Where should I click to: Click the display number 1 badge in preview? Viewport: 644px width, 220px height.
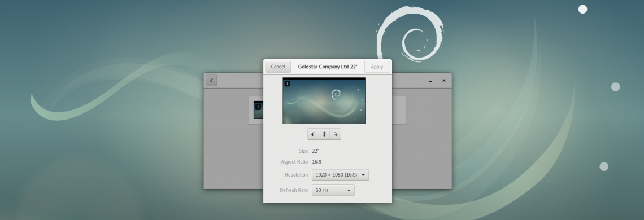(x=287, y=83)
